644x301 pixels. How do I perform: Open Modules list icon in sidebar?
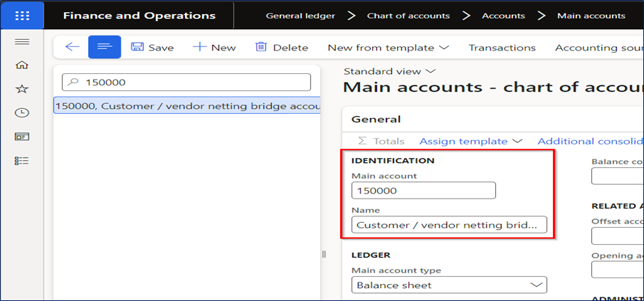point(22,161)
